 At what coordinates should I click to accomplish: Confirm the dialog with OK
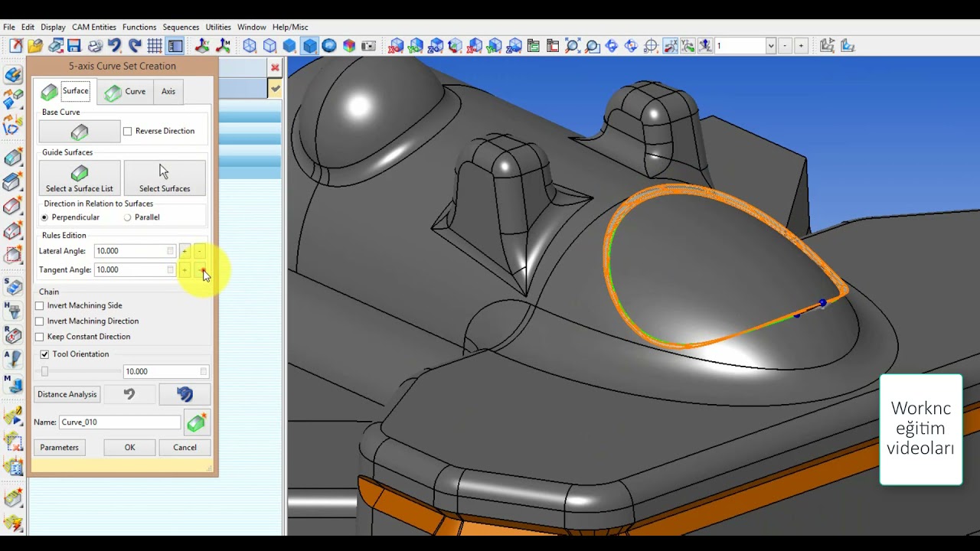click(x=129, y=448)
